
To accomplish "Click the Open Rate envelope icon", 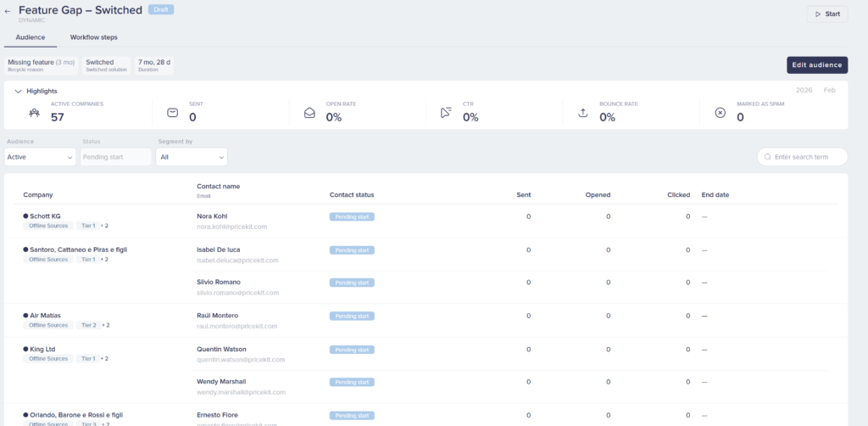I will point(309,113).
